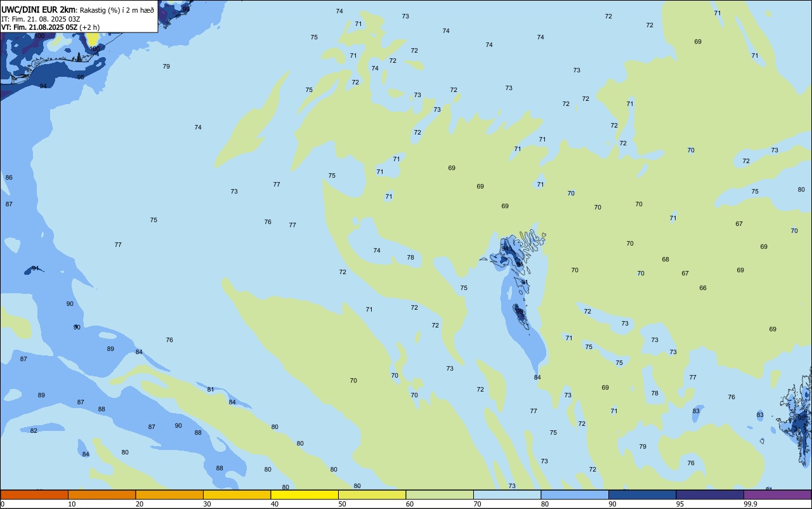This screenshot has width=812, height=509.
Task: Click the 60–70 light green legend swatch
Action: [x=440, y=494]
